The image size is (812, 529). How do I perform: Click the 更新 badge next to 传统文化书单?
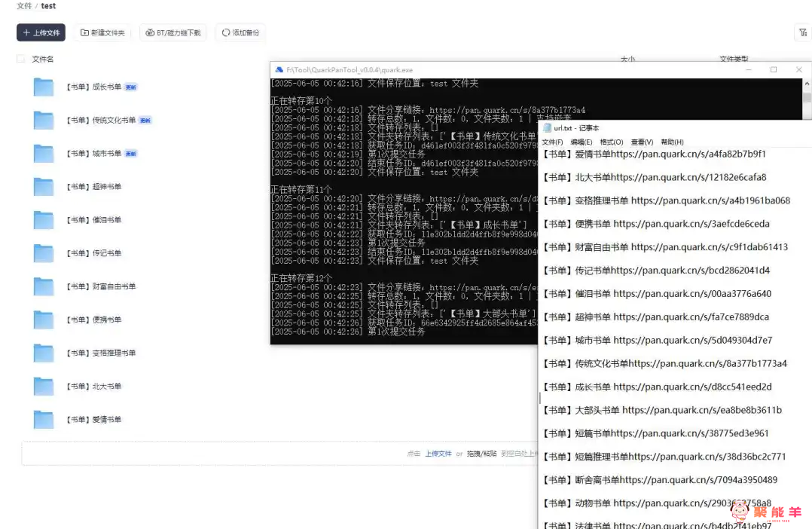coord(145,121)
